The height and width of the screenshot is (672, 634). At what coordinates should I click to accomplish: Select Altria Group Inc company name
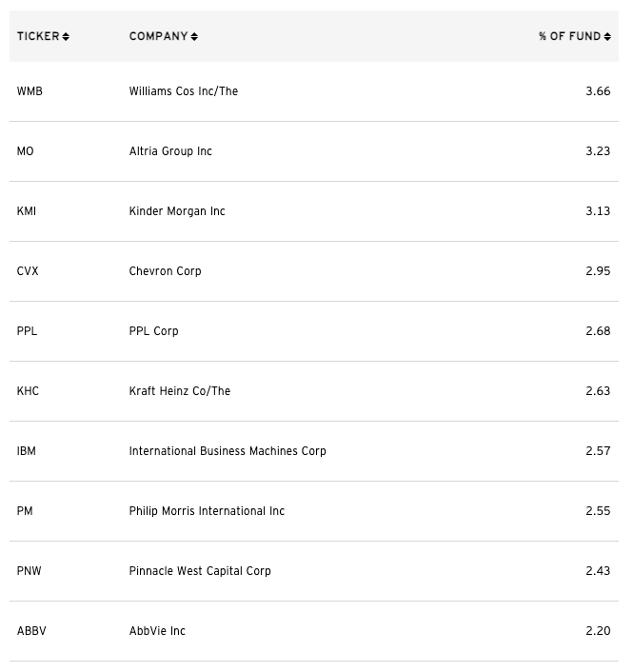(170, 151)
